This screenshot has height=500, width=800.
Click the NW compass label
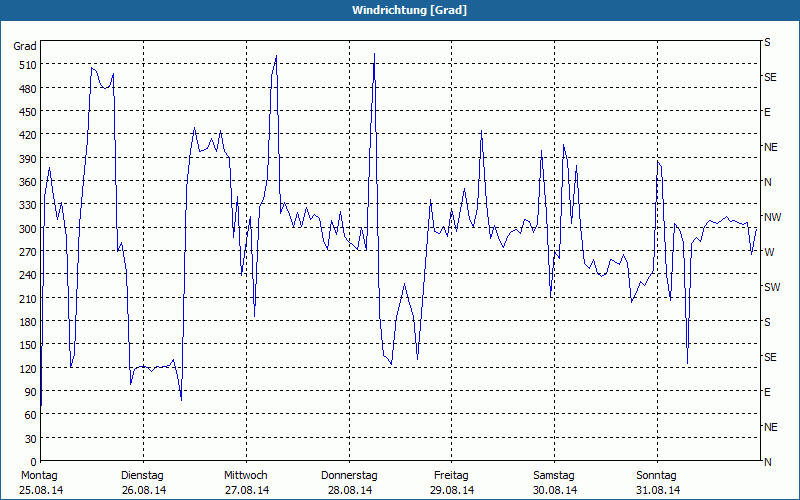tap(772, 217)
